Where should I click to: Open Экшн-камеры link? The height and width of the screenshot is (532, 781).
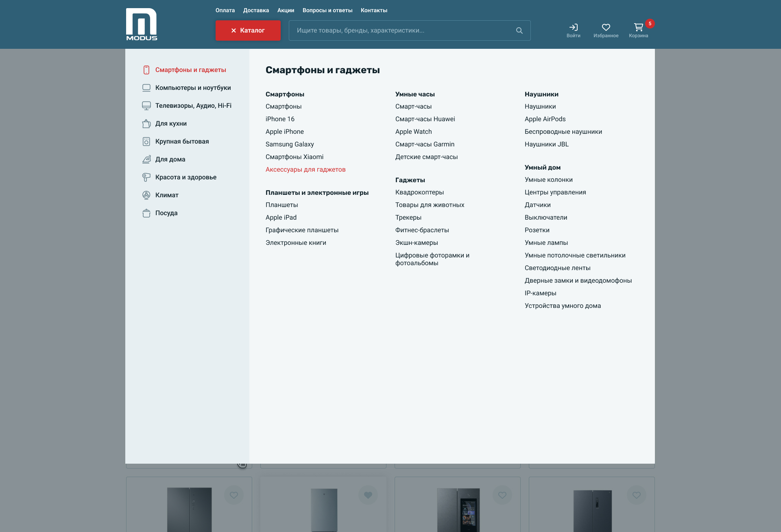pyautogui.click(x=417, y=243)
